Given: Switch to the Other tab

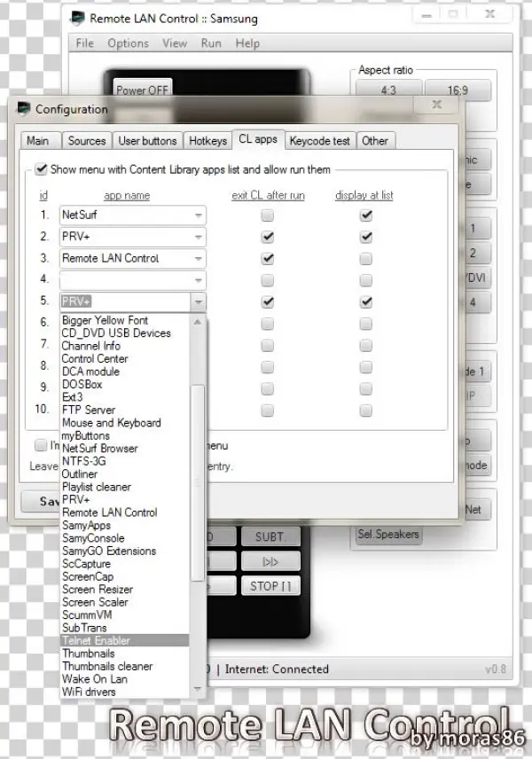Looking at the screenshot, I should pos(375,141).
